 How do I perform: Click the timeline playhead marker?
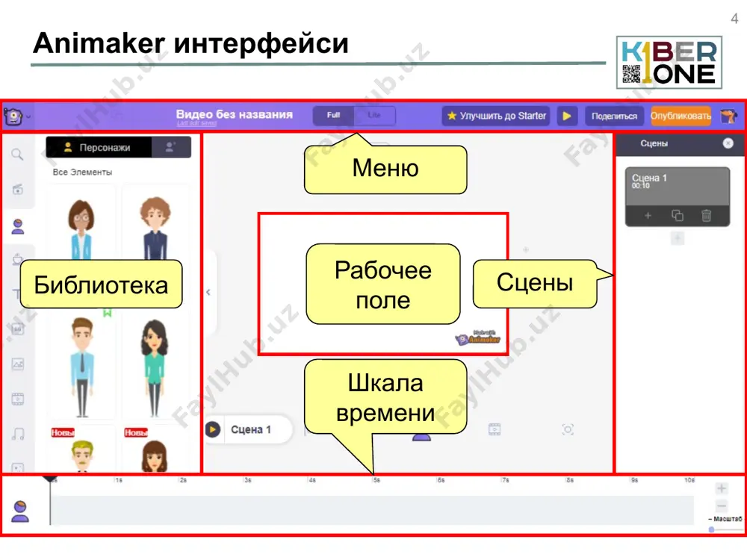pos(50,479)
